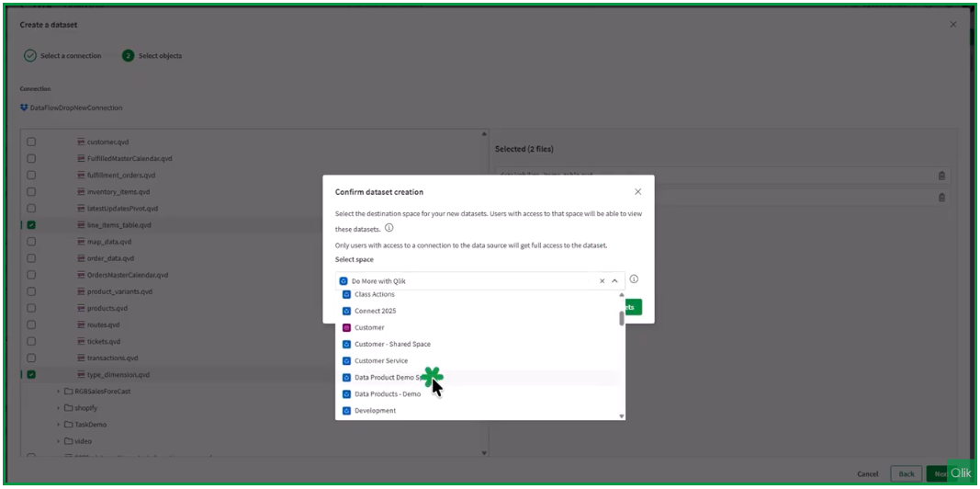Choose the Customer Service space option
Viewport: 980px width, 489px height.
380,361
